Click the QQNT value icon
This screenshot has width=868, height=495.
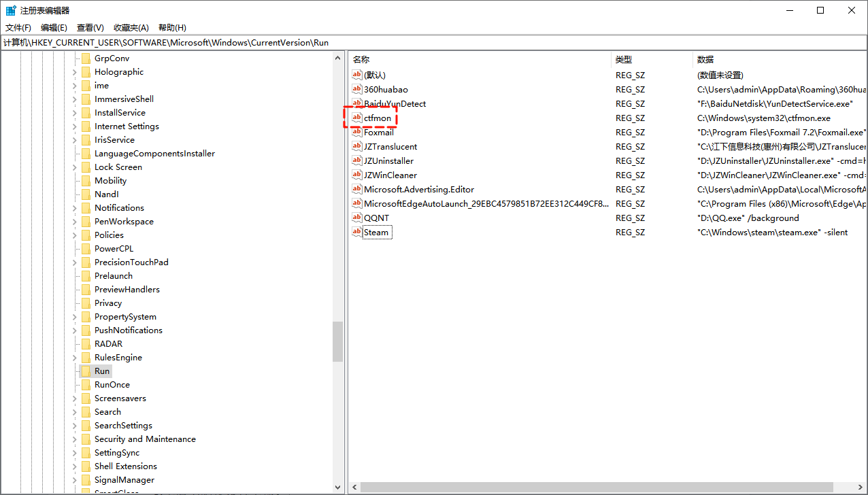pyautogui.click(x=356, y=218)
